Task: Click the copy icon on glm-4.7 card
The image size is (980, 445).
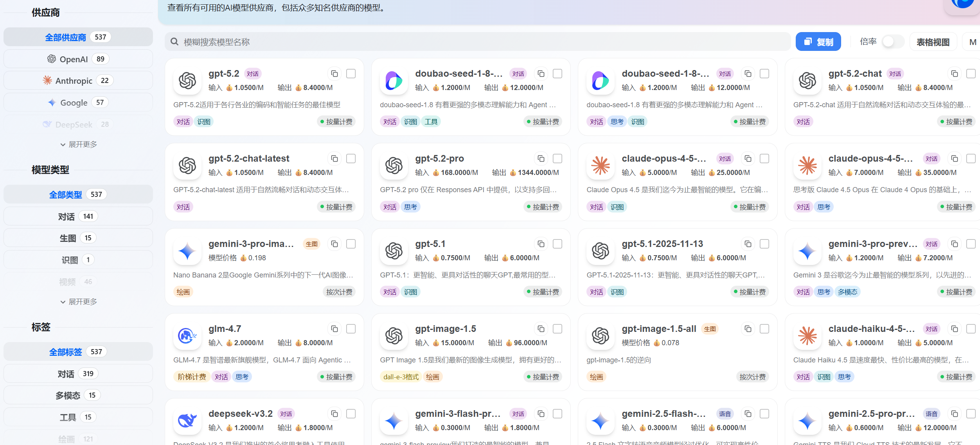Action: (x=334, y=329)
